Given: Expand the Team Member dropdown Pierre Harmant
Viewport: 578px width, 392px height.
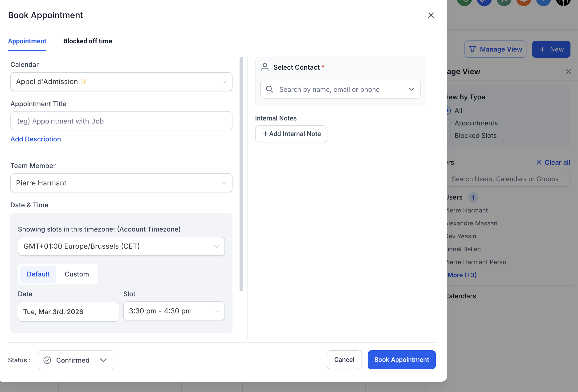Looking at the screenshot, I should point(121,183).
